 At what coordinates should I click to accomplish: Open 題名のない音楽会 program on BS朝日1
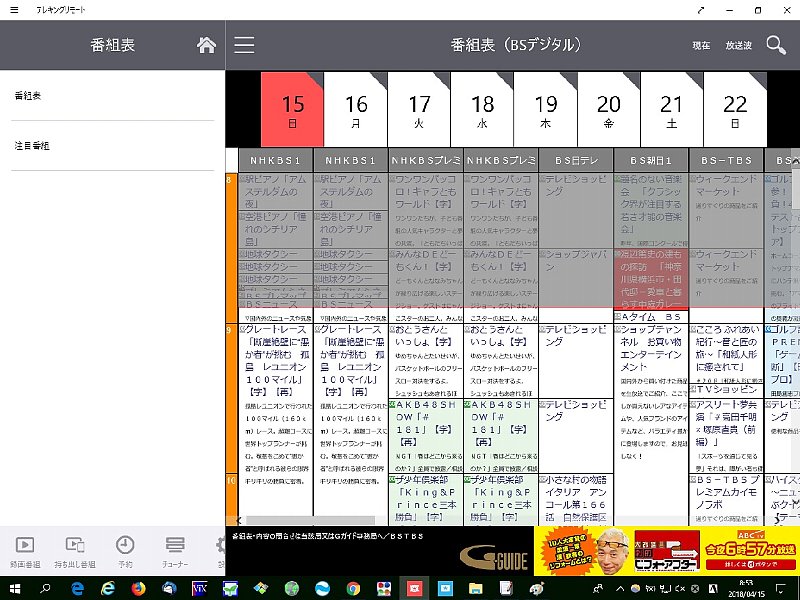[x=651, y=210]
